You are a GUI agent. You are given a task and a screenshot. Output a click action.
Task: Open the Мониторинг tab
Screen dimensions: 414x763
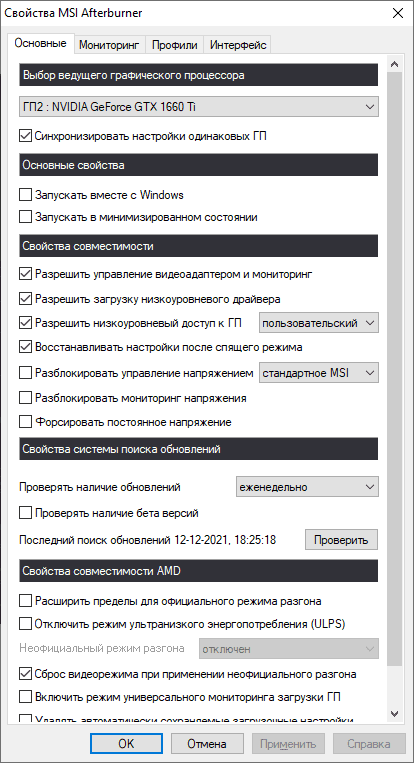[x=109, y=45]
